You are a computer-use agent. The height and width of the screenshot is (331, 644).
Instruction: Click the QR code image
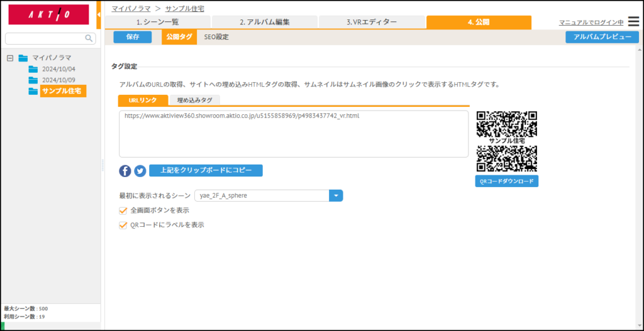[x=506, y=141]
